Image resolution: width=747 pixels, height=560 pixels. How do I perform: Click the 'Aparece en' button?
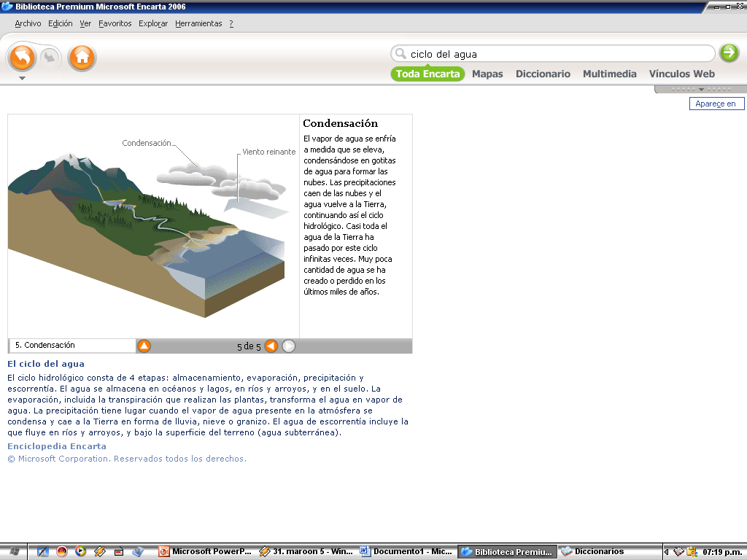pyautogui.click(x=716, y=104)
